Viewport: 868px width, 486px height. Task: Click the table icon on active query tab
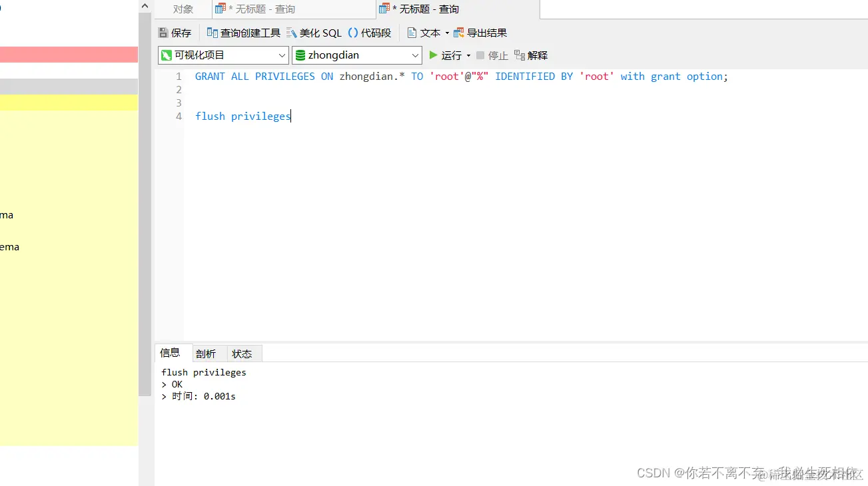click(384, 9)
